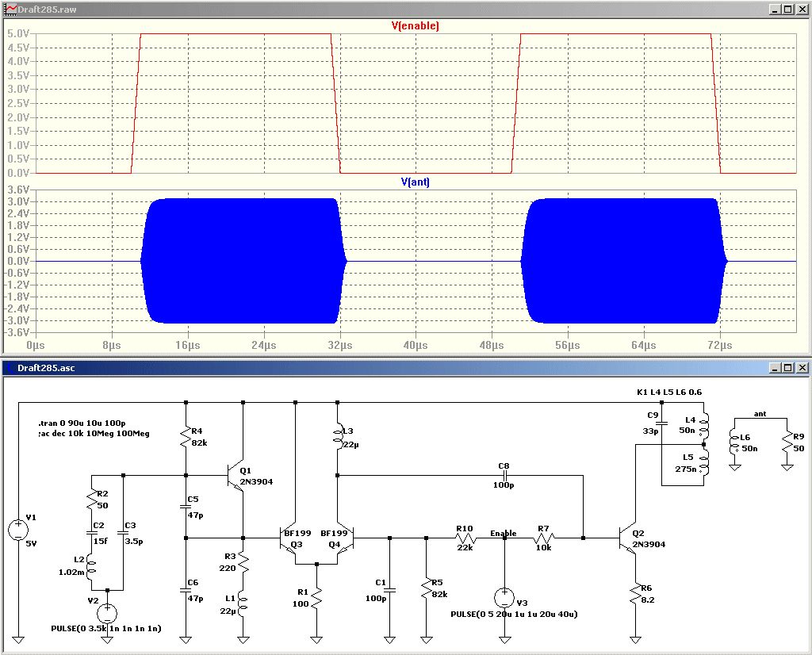Image resolution: width=812 pixels, height=655 pixels.
Task: Click the V3 pulse voltage source symbol
Action: coord(504,597)
